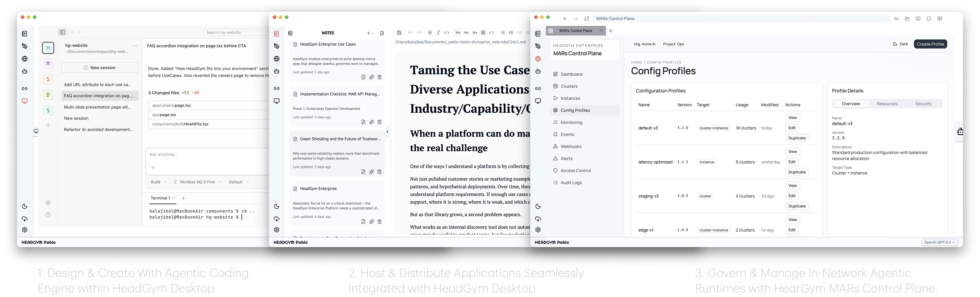
Task: Open the Notes icon in the coding window's left rail
Action: click(x=25, y=34)
